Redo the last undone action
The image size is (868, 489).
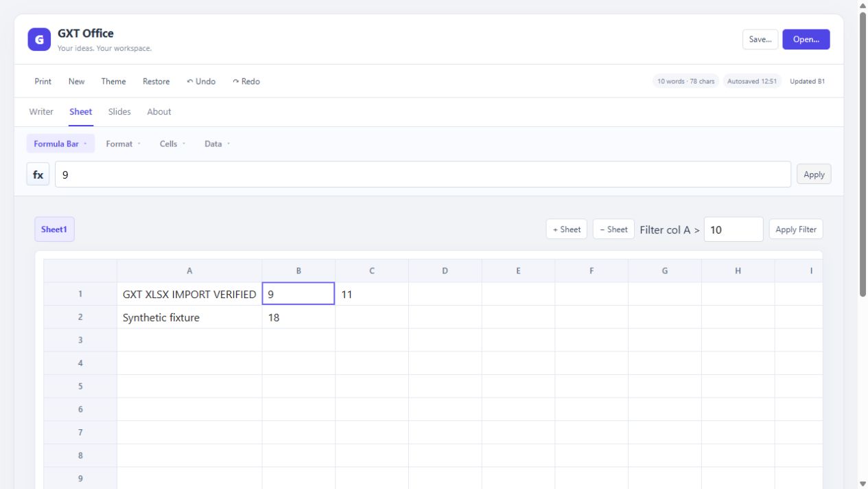point(246,81)
